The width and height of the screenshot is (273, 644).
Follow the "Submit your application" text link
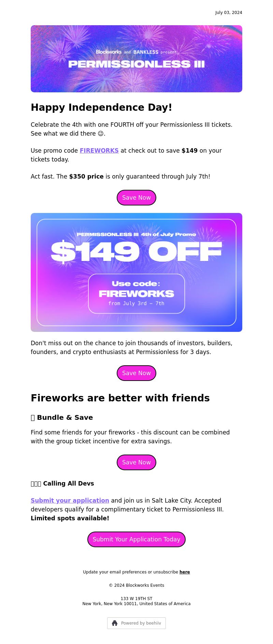[70, 501]
